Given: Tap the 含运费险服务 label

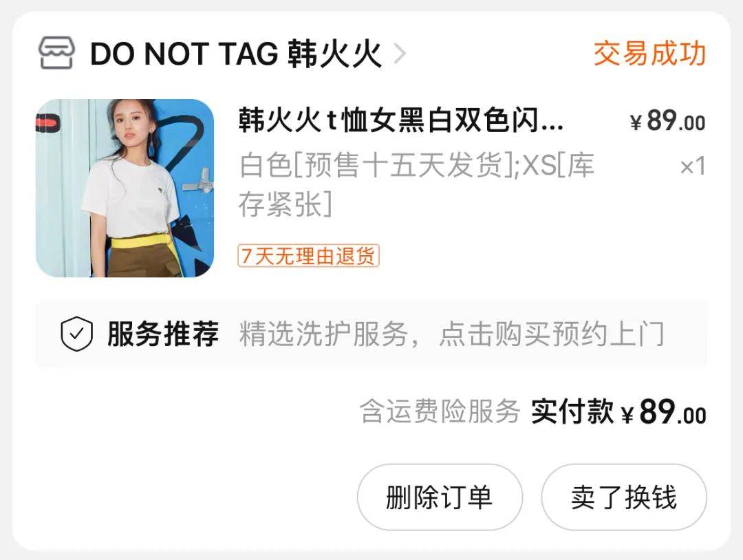Looking at the screenshot, I should coord(440,411).
